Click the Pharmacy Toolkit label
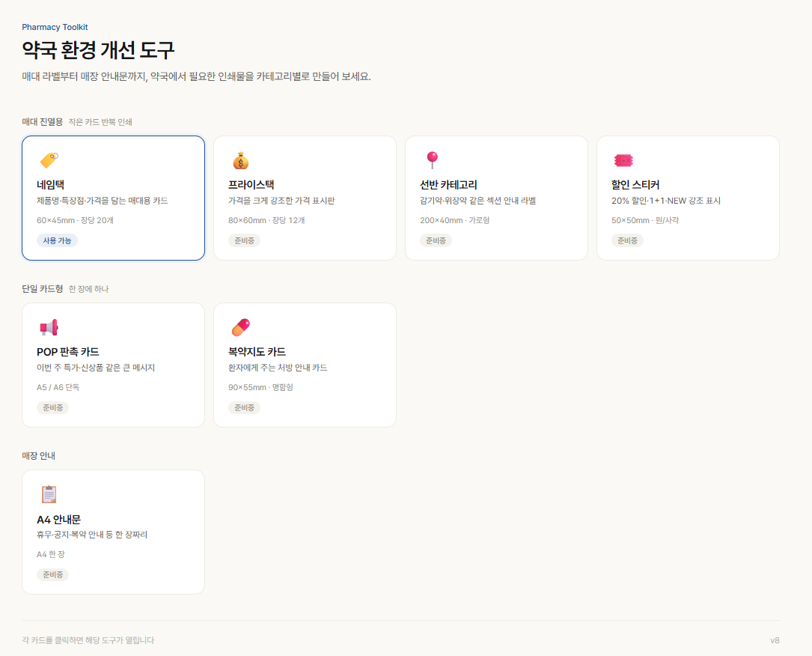 [x=55, y=27]
